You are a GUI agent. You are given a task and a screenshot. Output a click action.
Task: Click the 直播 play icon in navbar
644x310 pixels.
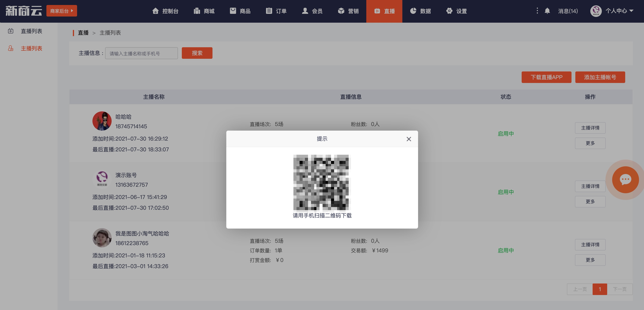[377, 11]
